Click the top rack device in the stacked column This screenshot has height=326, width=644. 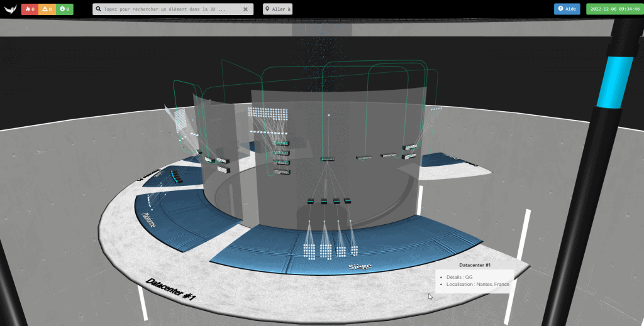[x=281, y=144]
